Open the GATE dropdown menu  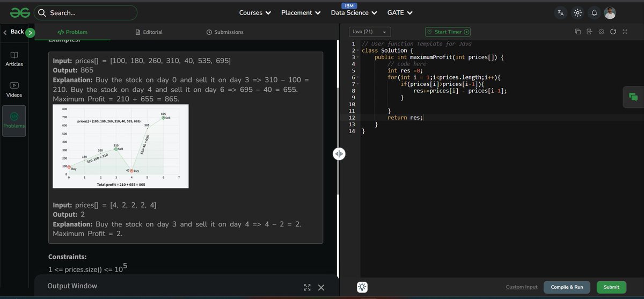pyautogui.click(x=400, y=12)
